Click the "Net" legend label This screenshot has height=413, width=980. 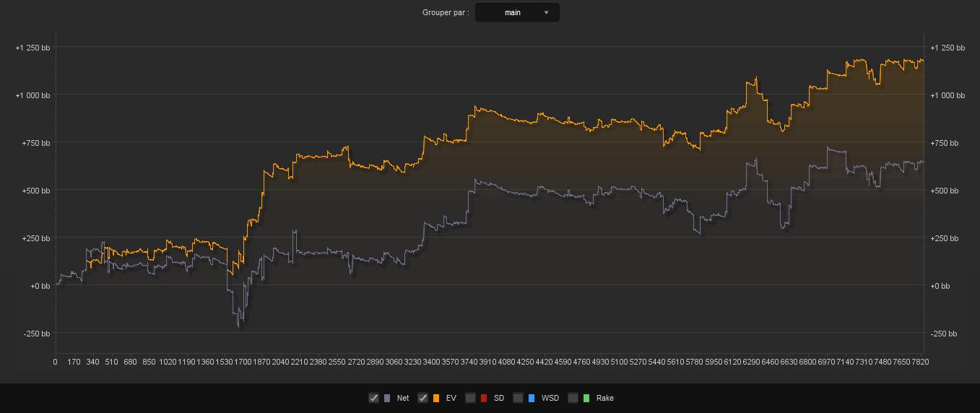403,398
